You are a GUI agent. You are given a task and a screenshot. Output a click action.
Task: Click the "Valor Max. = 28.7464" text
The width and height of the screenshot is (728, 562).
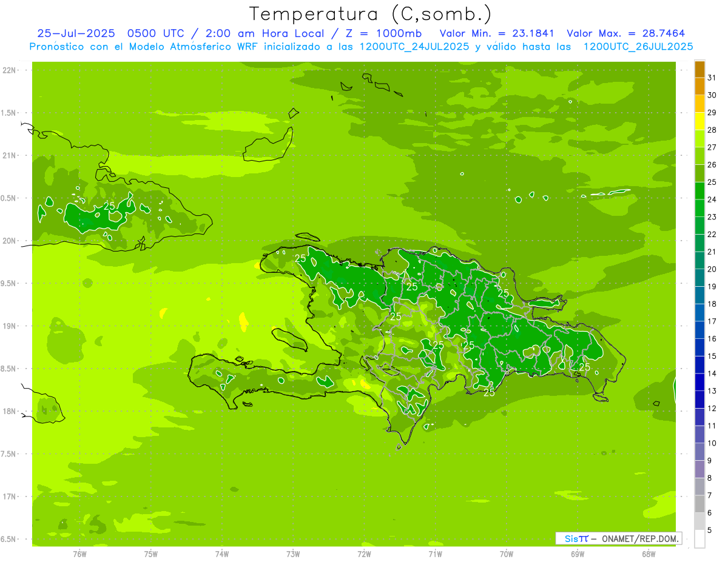[625, 33]
